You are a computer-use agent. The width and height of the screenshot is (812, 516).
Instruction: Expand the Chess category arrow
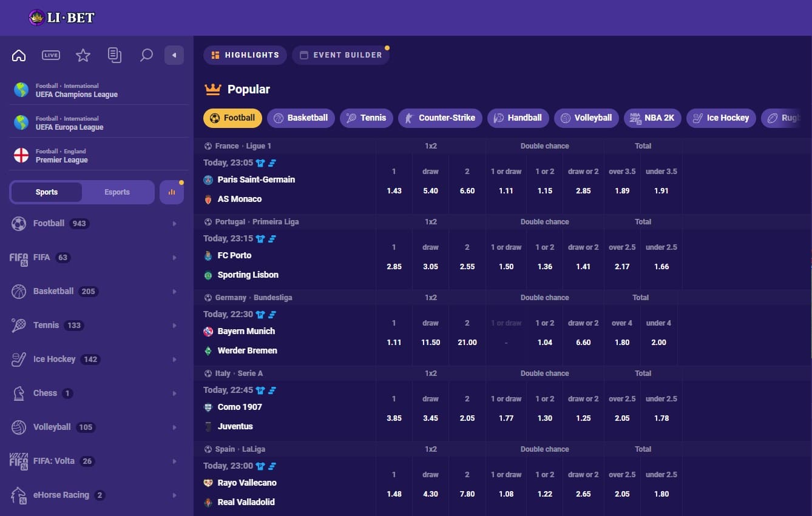(174, 394)
